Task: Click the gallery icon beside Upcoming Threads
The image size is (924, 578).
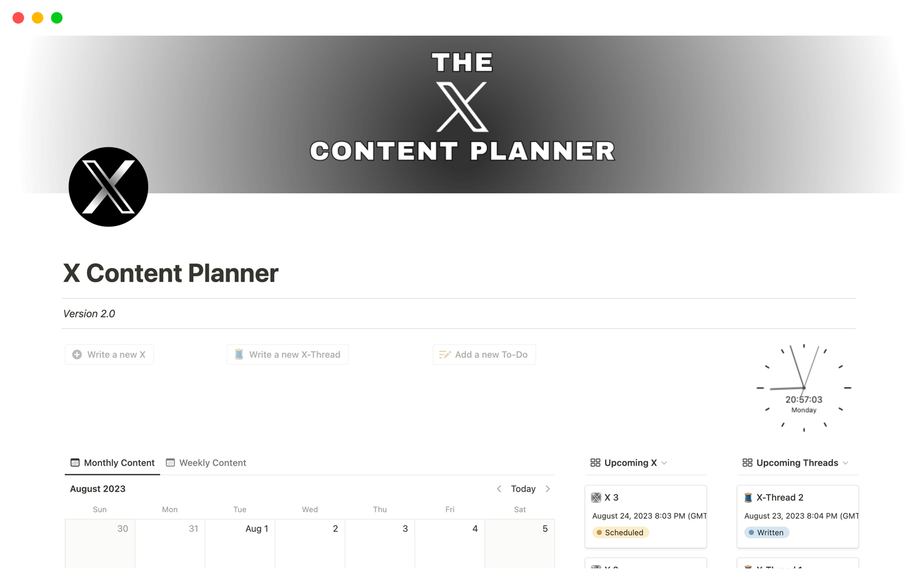Action: point(747,462)
